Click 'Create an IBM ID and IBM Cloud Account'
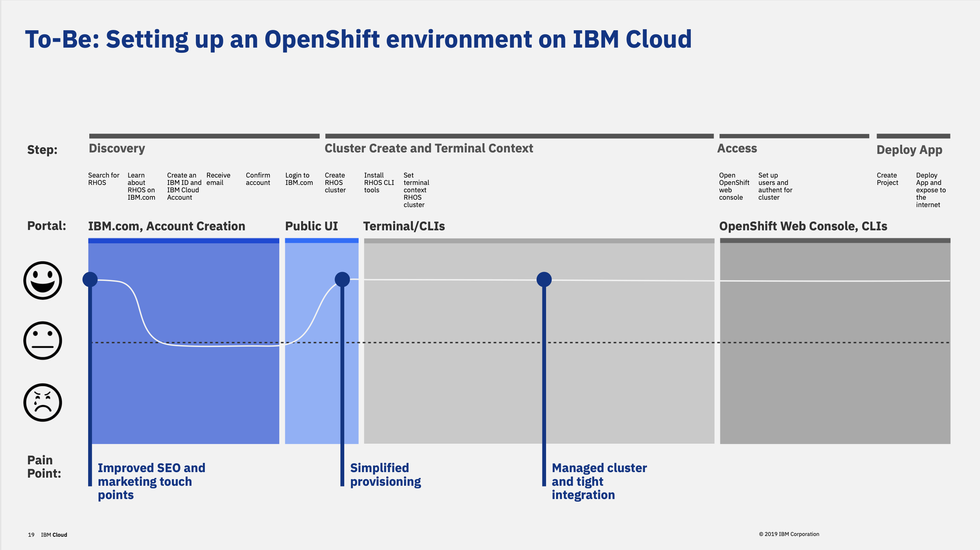Image resolution: width=980 pixels, height=550 pixels. [184, 186]
